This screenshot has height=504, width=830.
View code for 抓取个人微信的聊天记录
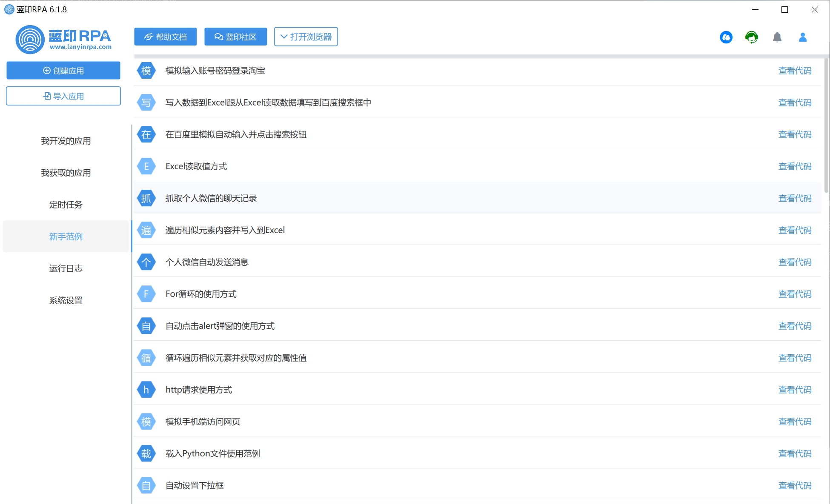(795, 198)
